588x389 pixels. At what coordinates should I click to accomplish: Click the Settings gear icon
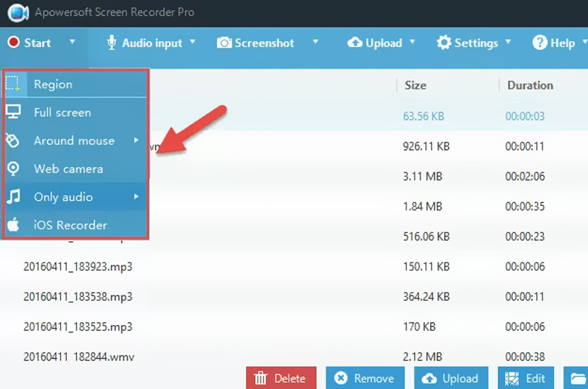tap(444, 43)
